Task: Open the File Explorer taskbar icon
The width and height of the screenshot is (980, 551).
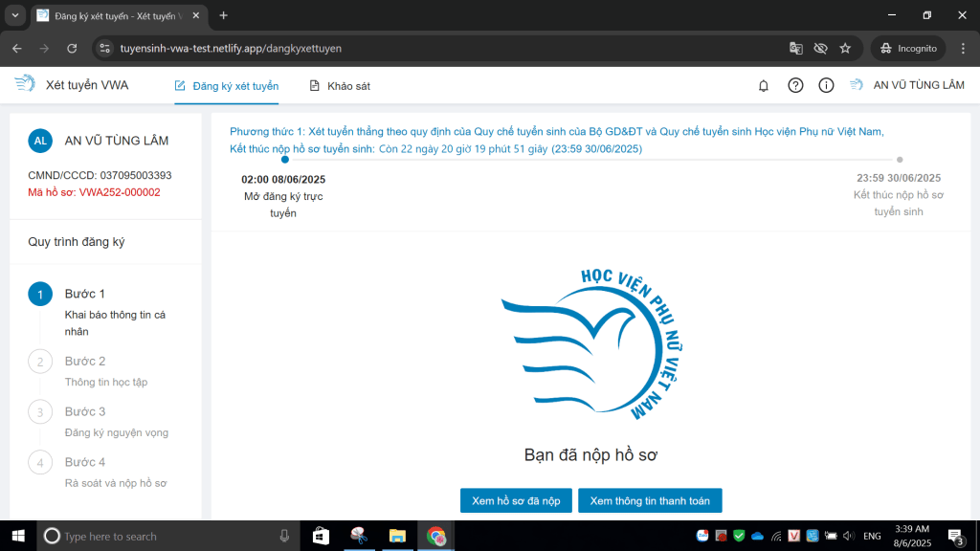Action: [x=397, y=536]
